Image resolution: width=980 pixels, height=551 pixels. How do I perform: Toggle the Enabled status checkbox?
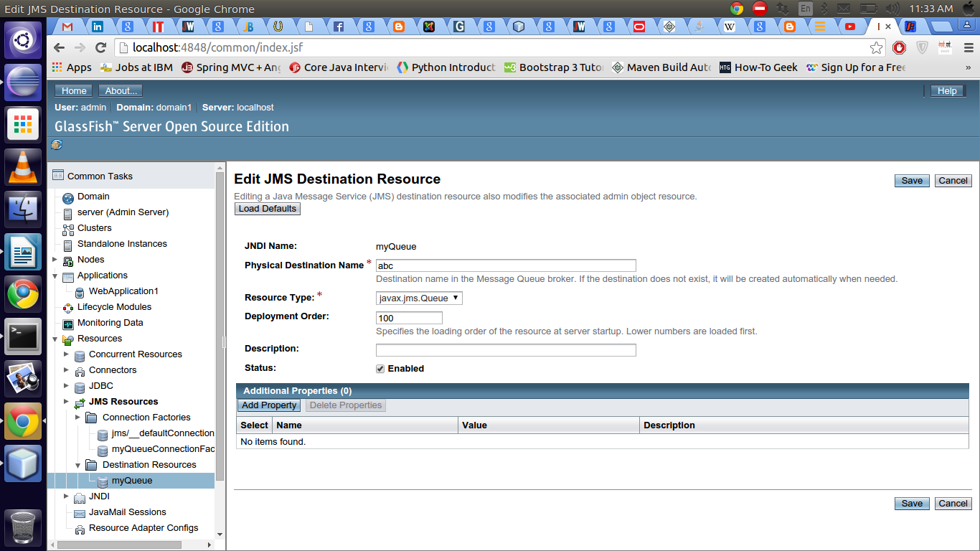[x=380, y=369]
